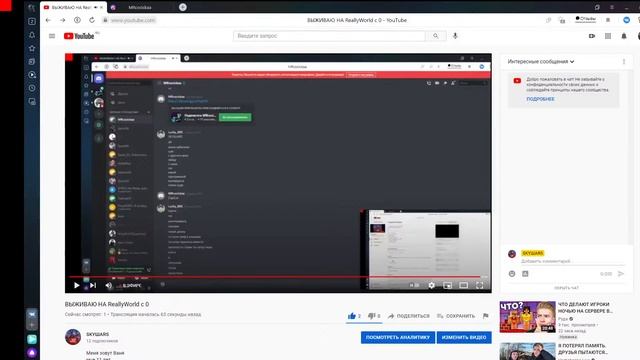Play the video
The image size is (640, 360).
(76, 285)
